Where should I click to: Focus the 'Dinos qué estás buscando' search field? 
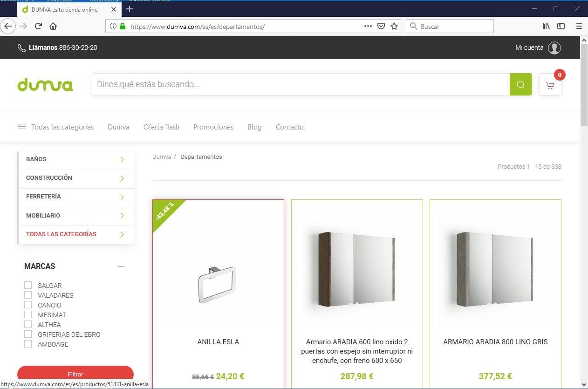(301, 84)
